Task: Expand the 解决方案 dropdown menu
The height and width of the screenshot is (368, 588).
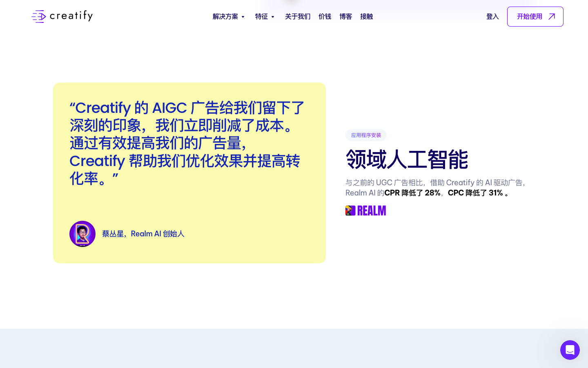Action: pos(225,16)
